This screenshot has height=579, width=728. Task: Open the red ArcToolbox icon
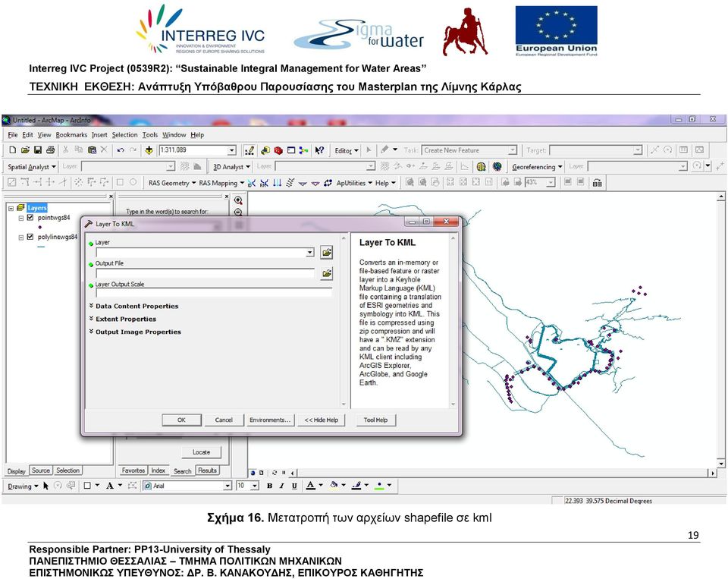[x=278, y=150]
